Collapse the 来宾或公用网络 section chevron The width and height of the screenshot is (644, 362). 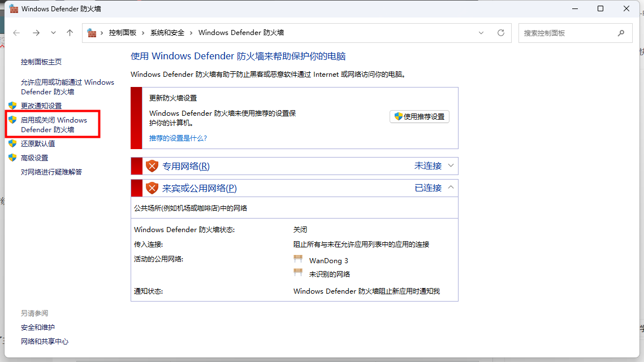point(451,187)
